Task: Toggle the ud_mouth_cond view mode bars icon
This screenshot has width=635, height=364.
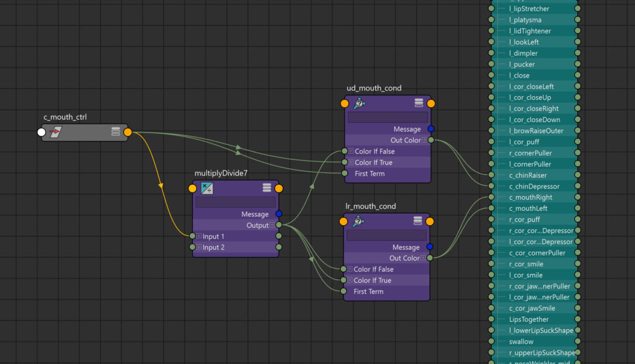Action: click(419, 103)
